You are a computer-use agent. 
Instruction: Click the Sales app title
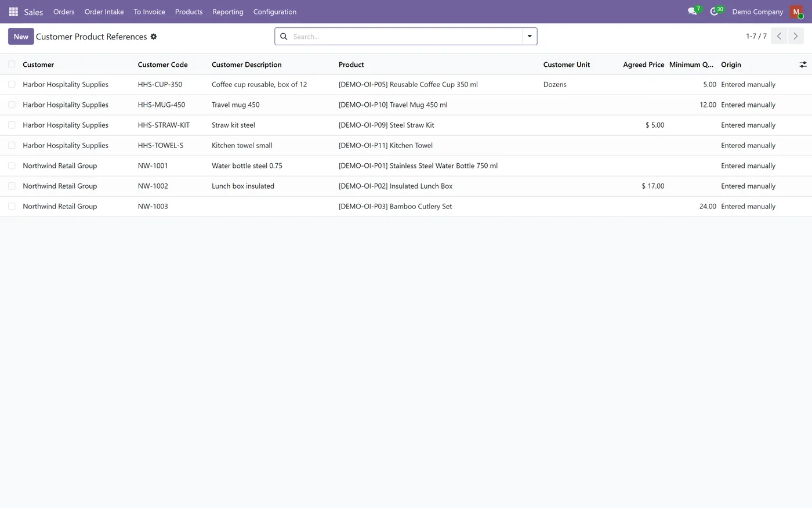point(34,12)
